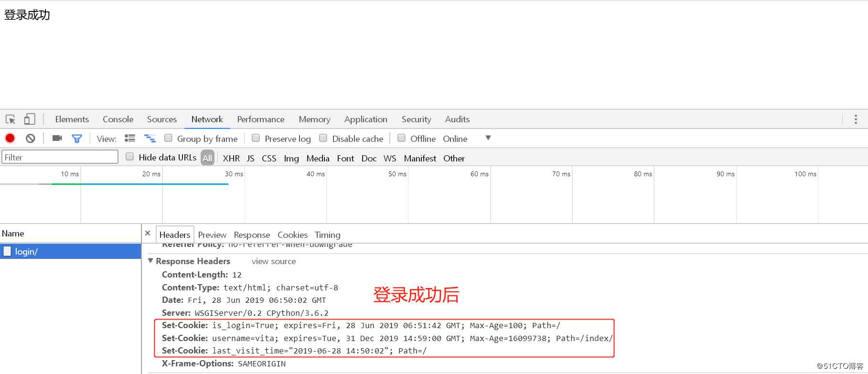The height and width of the screenshot is (374, 868).
Task: View the Timing detail tab
Action: pyautogui.click(x=328, y=235)
